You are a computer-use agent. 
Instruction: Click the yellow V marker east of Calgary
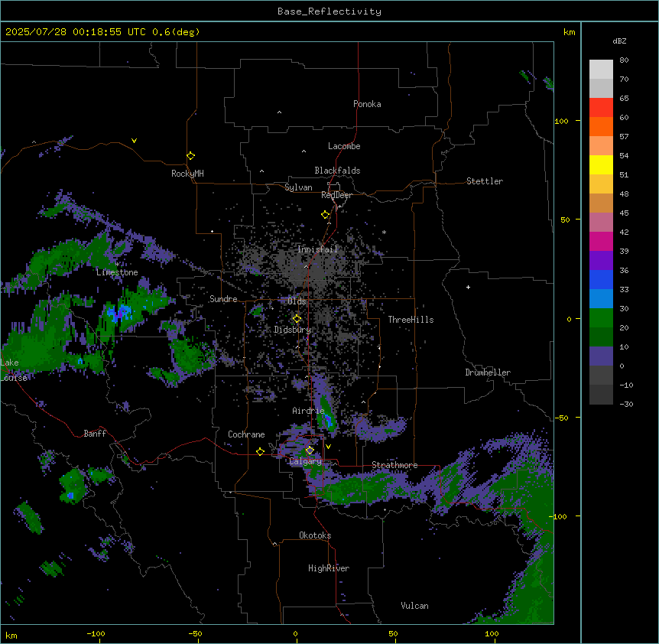tap(328, 447)
